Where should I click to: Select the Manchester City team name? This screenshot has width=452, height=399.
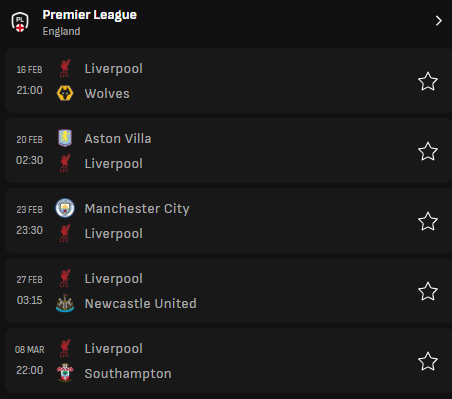click(137, 209)
